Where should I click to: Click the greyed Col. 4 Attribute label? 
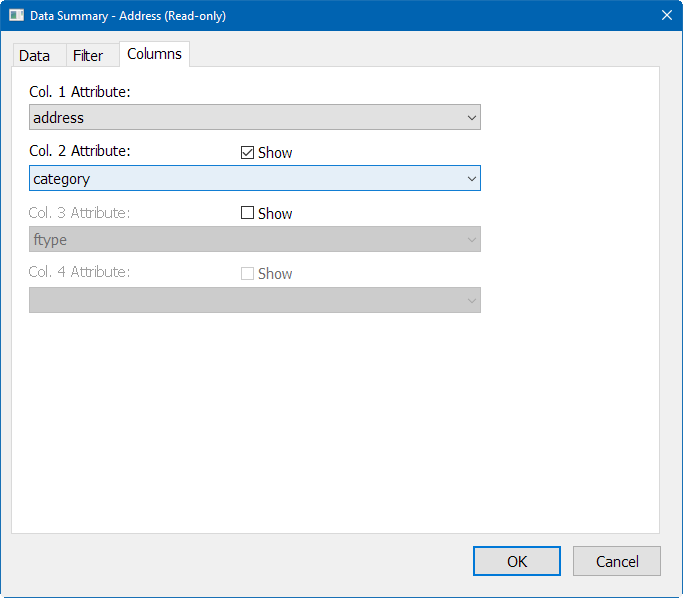[x=80, y=272]
